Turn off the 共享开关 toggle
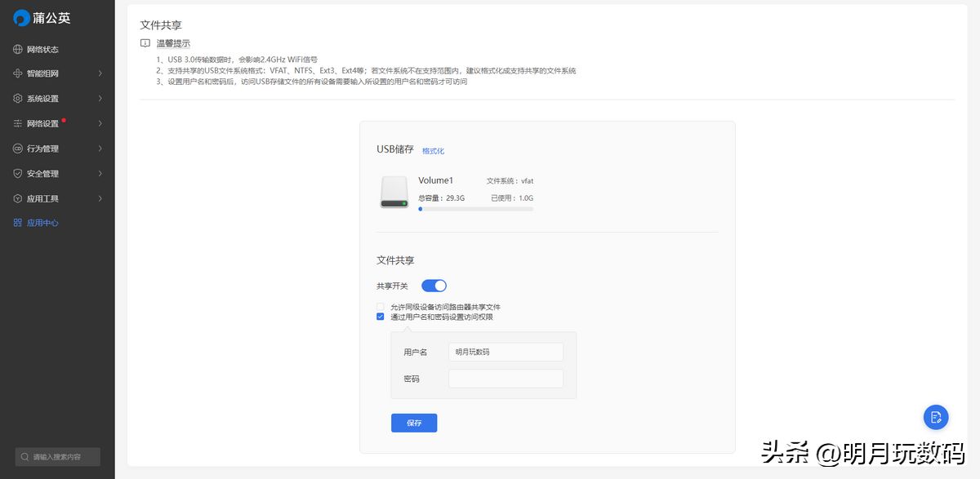 (x=434, y=286)
